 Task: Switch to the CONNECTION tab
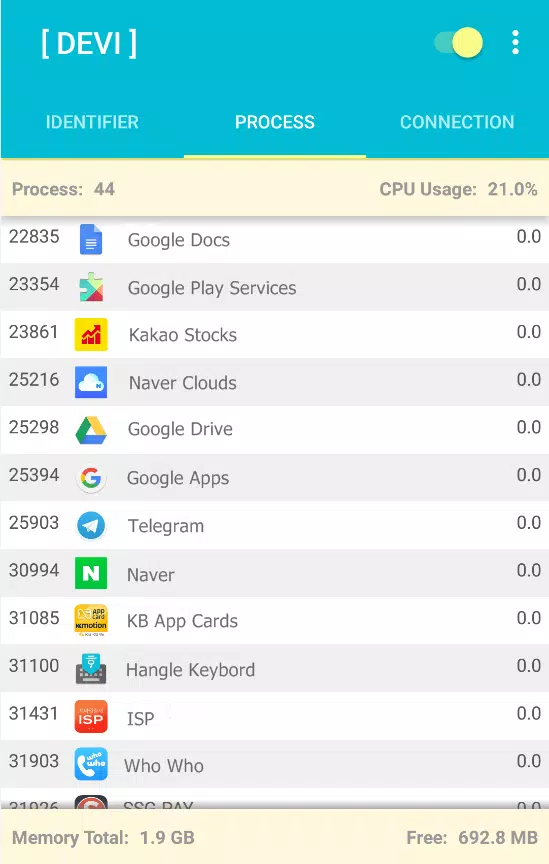click(x=457, y=122)
